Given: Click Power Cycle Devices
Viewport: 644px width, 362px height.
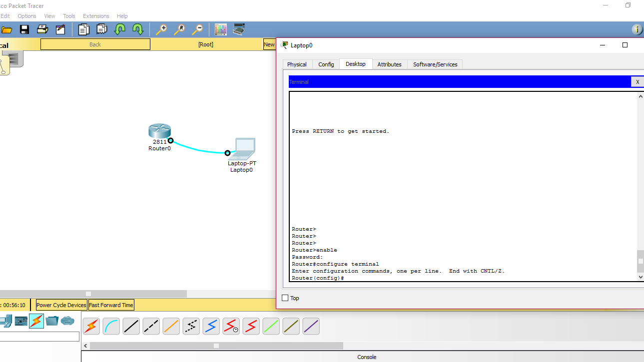Looking at the screenshot, I should 61,305.
